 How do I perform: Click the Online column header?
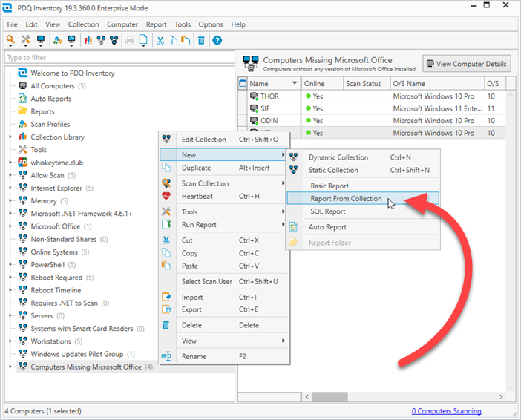pos(322,83)
